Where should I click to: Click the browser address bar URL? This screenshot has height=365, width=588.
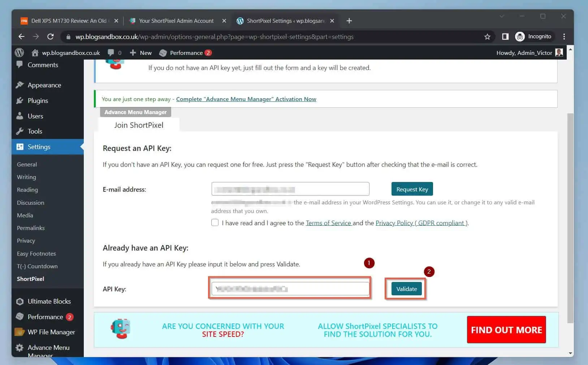[x=214, y=37]
